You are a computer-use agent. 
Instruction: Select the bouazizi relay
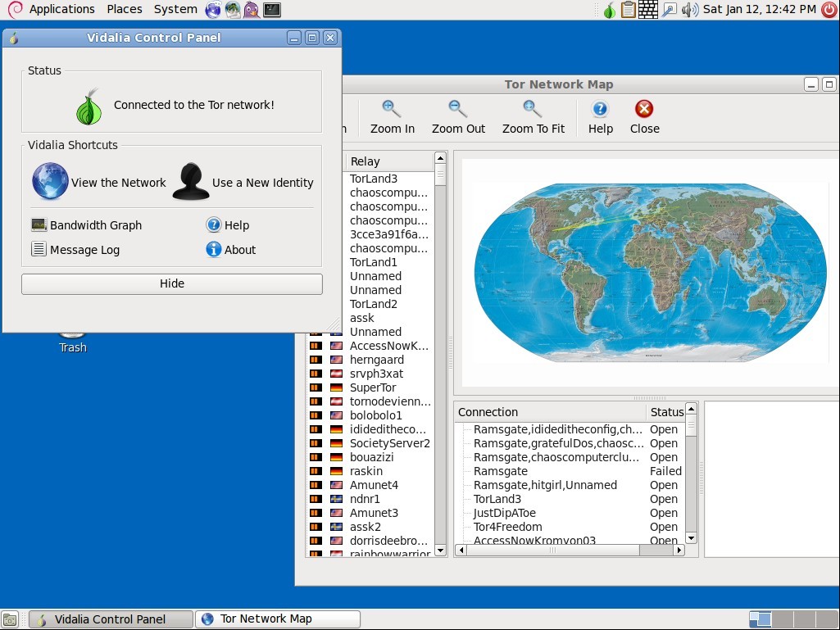coord(370,457)
